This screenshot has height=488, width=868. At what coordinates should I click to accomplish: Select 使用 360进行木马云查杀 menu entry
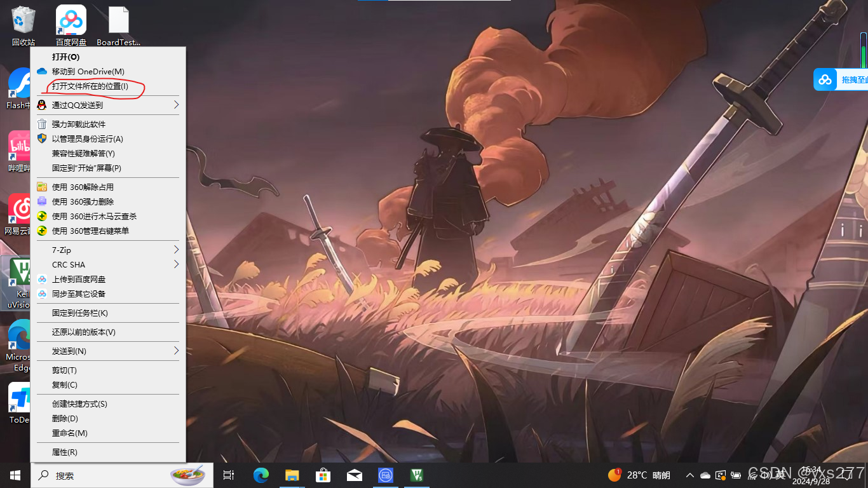108,217
